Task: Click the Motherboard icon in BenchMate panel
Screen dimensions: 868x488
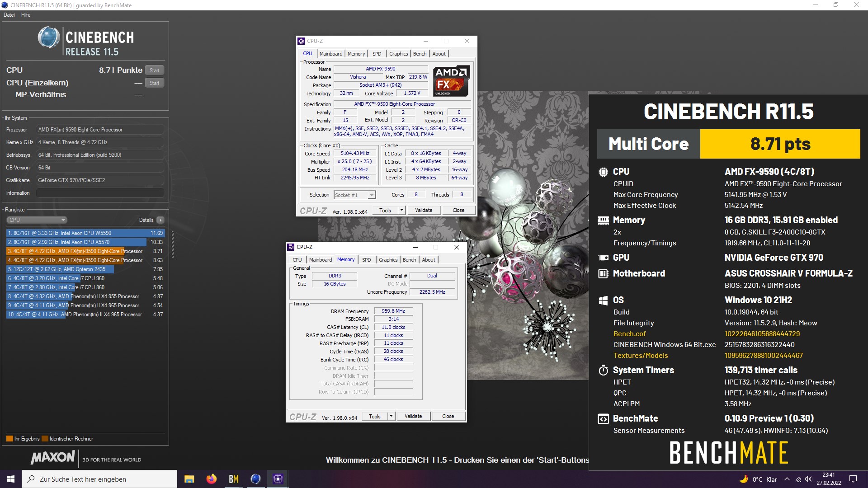Action: (x=603, y=274)
